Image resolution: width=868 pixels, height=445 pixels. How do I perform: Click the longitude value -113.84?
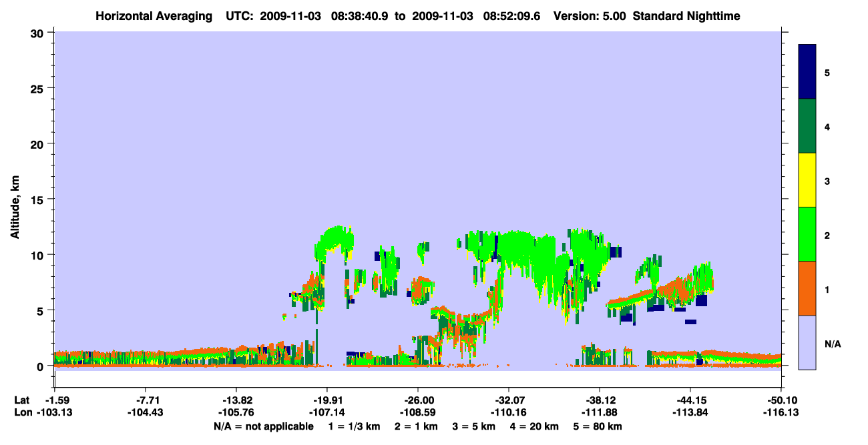tap(690, 412)
